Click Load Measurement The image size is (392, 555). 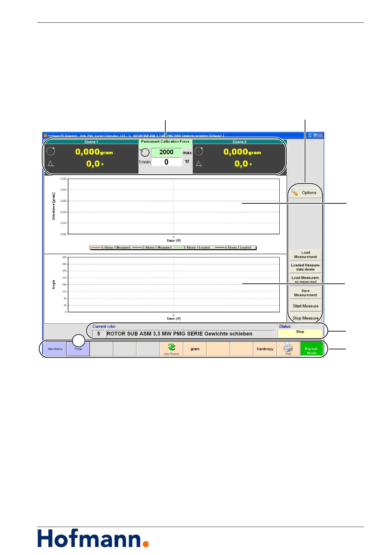(305, 255)
